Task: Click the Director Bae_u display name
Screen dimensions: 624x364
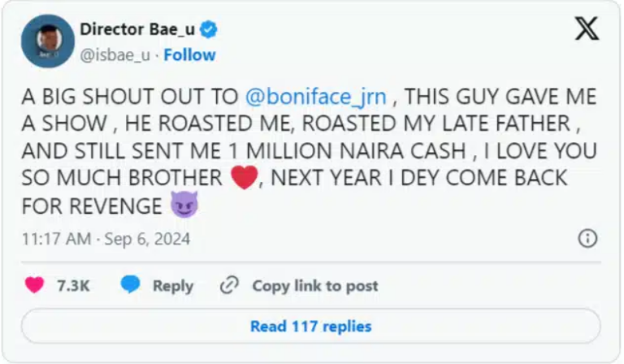Action: click(x=137, y=30)
